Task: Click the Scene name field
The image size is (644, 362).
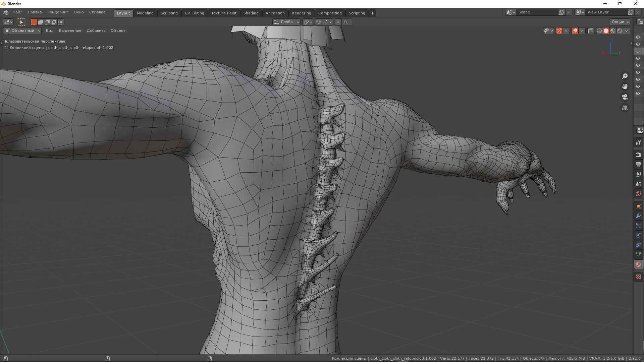Action: [537, 12]
